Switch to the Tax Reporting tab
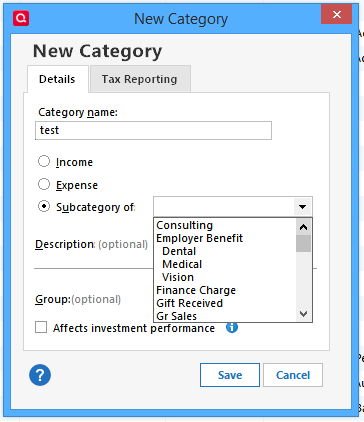The height and width of the screenshot is (422, 364). pos(140,79)
